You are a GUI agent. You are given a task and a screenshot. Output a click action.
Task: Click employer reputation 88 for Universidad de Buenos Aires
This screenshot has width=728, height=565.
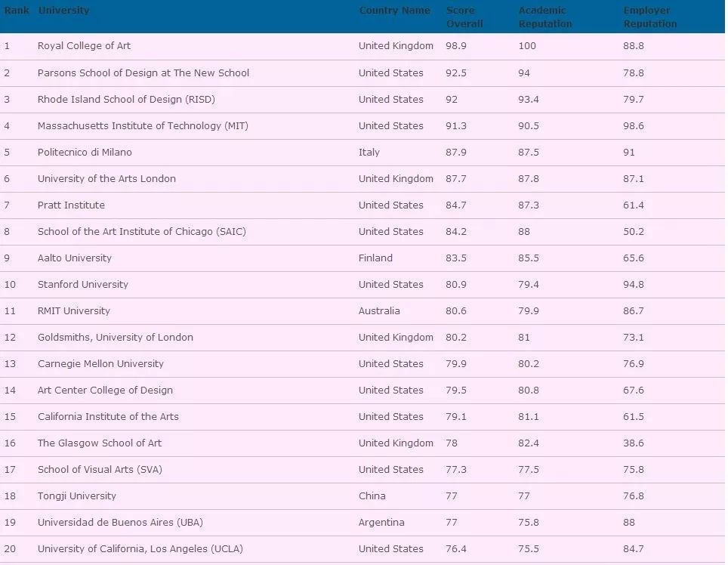629,523
